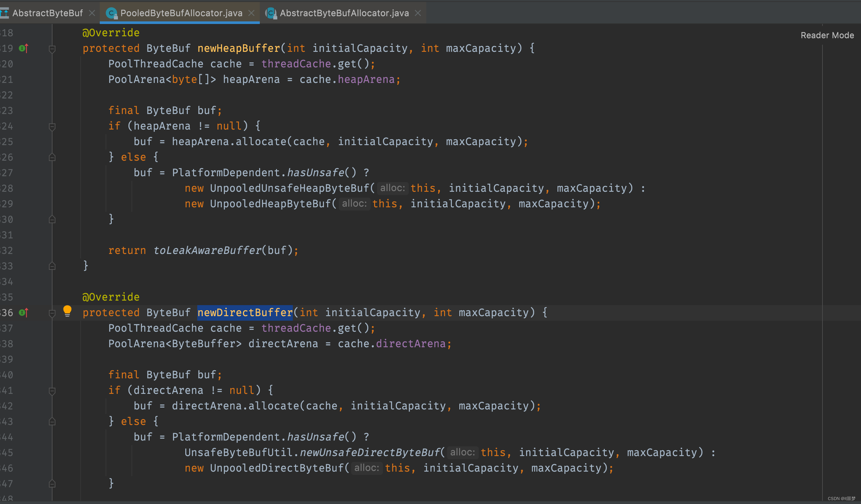Click the override gutter icon for newHeapBuffer
Screen dimensions: 861x504
[24, 49]
